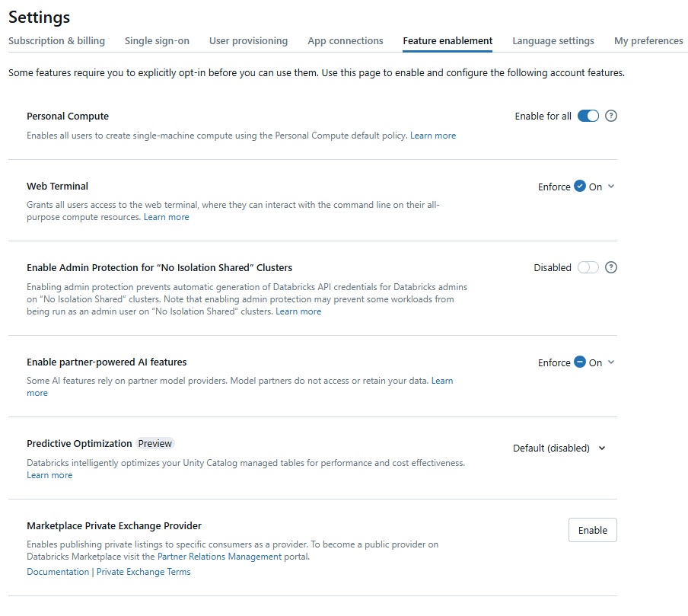Switch to the Subscription & billing tab

pos(56,40)
